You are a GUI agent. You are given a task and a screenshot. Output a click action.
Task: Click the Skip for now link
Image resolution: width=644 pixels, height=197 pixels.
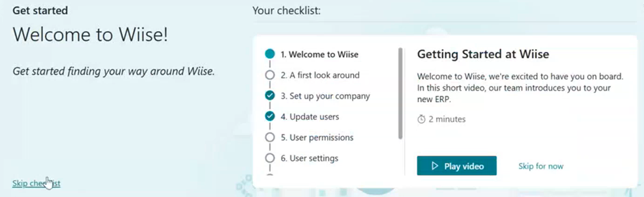541,166
